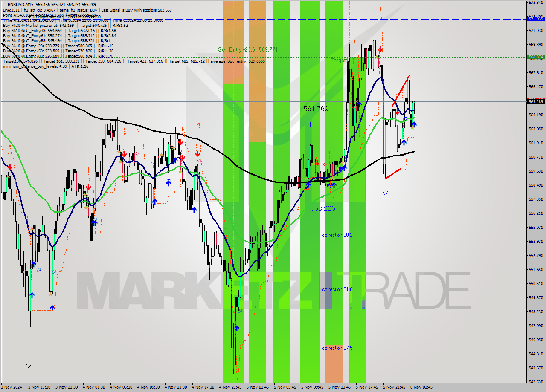Click the '4 Nov 09:30' time label

[148, 387]
